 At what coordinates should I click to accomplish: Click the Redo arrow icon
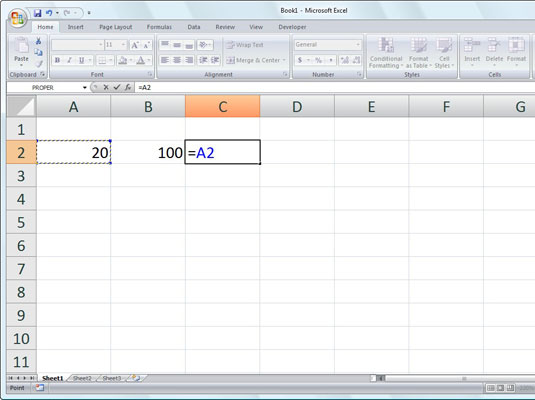tap(67, 13)
